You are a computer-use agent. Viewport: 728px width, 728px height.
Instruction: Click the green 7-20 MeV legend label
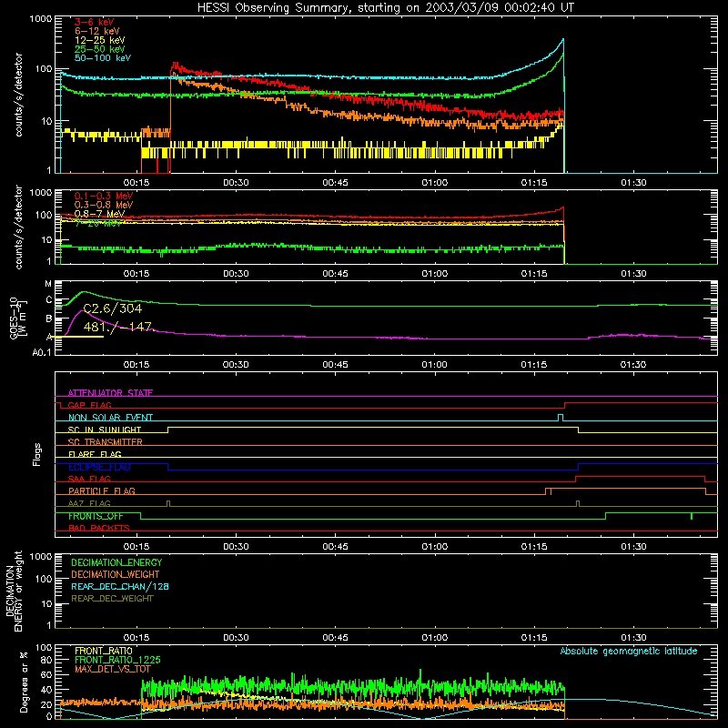click(98, 223)
